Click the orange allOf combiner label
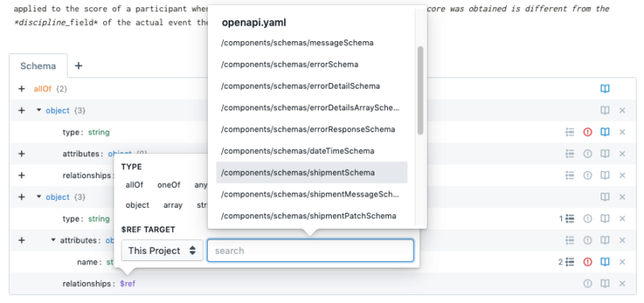This screenshot has height=303, width=644. (43, 89)
